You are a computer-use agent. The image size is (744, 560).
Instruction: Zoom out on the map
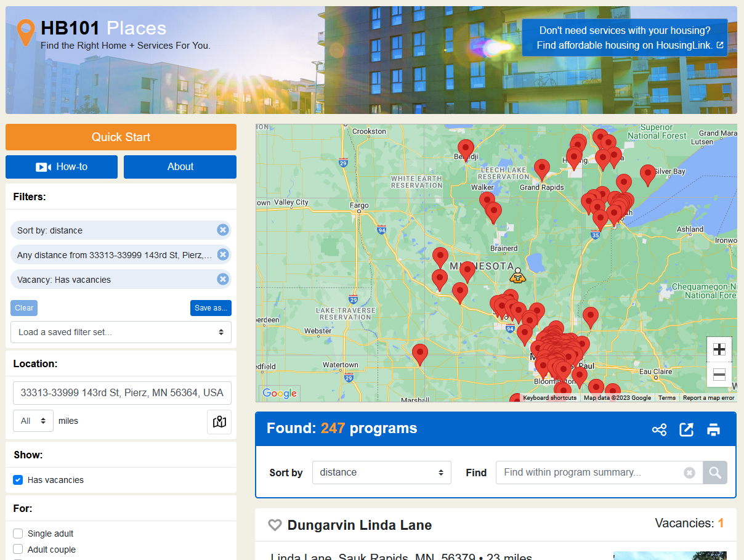pyautogui.click(x=719, y=375)
